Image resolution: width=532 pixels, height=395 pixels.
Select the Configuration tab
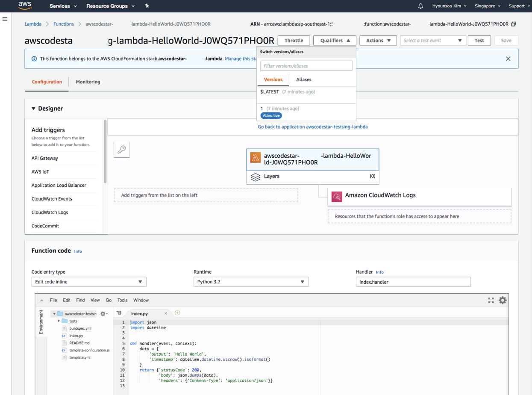pos(47,82)
